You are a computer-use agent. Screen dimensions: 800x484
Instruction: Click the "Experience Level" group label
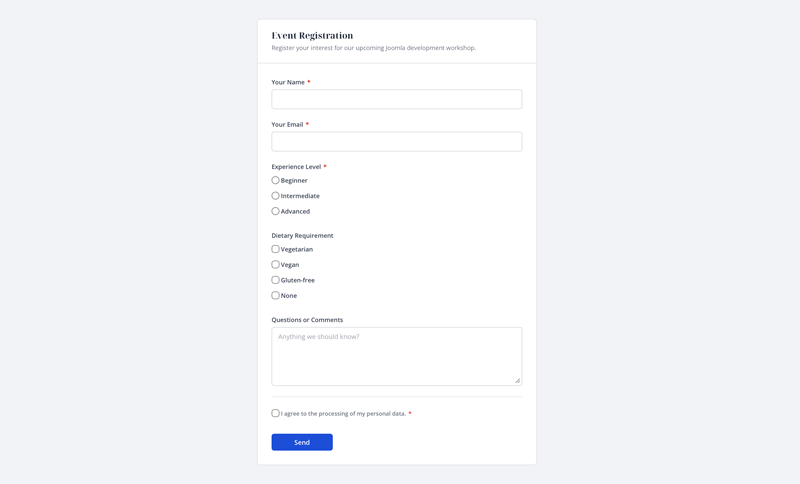pos(296,167)
